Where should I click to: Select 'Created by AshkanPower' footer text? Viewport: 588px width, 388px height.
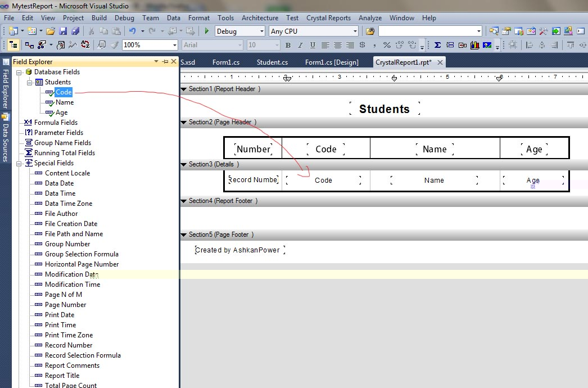pos(240,250)
